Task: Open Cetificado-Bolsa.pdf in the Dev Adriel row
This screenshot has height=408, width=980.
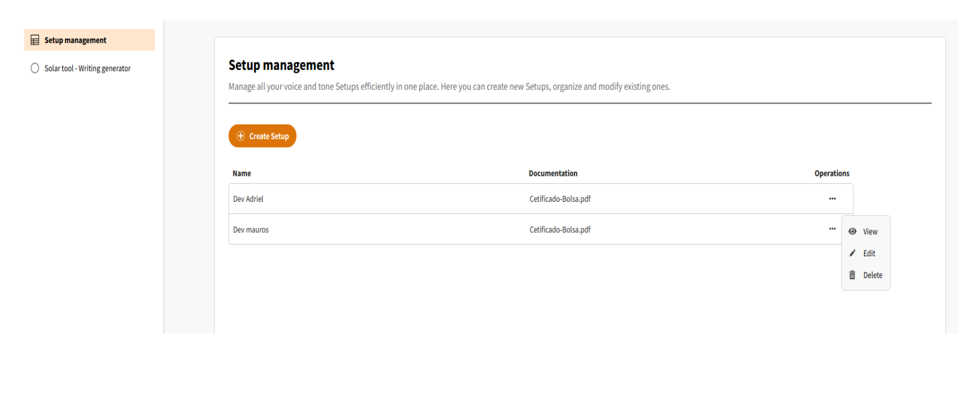Action: pyautogui.click(x=560, y=199)
